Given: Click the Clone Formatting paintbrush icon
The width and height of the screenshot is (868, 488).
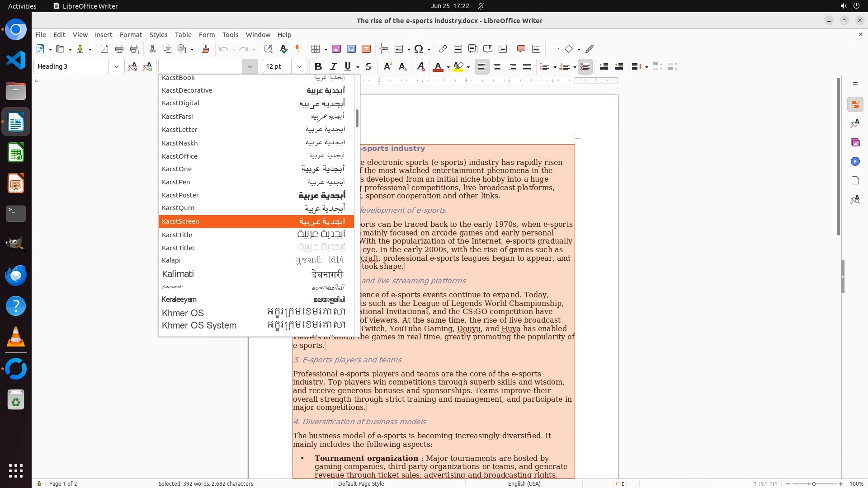Looking at the screenshot, I should click(x=206, y=49).
